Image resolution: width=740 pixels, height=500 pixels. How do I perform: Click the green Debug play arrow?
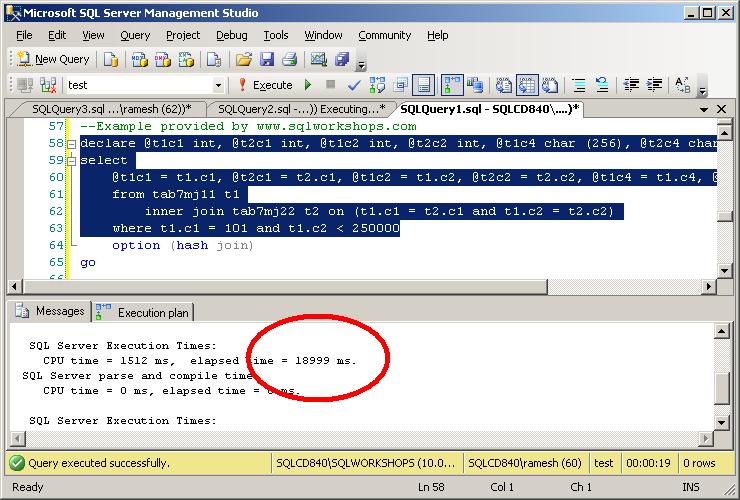point(308,85)
